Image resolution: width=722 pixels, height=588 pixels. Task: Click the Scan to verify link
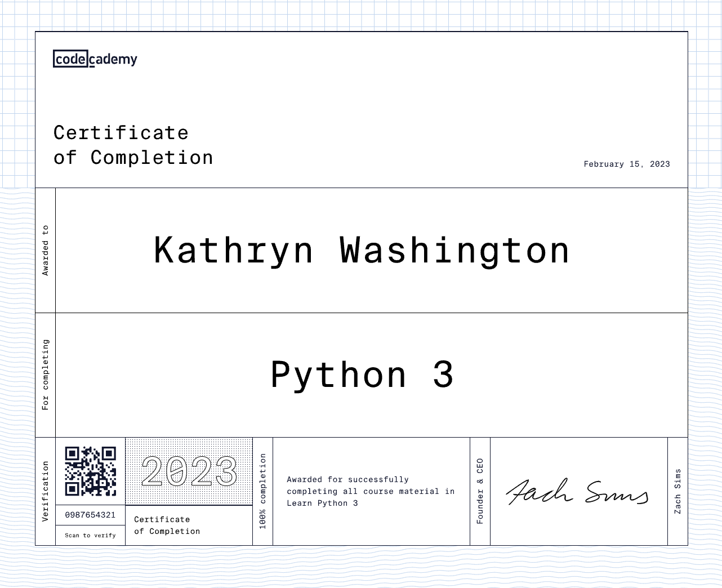coord(90,535)
